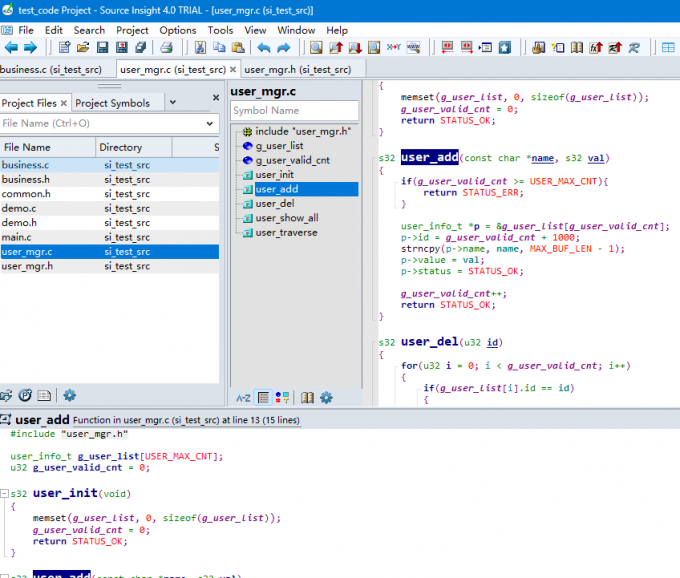
Task: Click the Paste clipboard icon
Action: pyautogui.click(x=238, y=47)
